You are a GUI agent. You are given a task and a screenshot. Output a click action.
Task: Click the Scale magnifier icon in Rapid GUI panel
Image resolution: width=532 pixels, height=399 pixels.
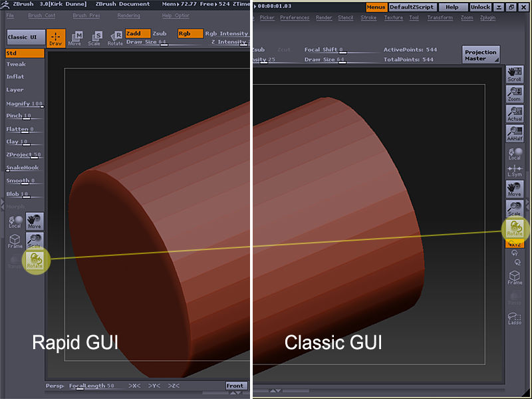[x=35, y=239]
